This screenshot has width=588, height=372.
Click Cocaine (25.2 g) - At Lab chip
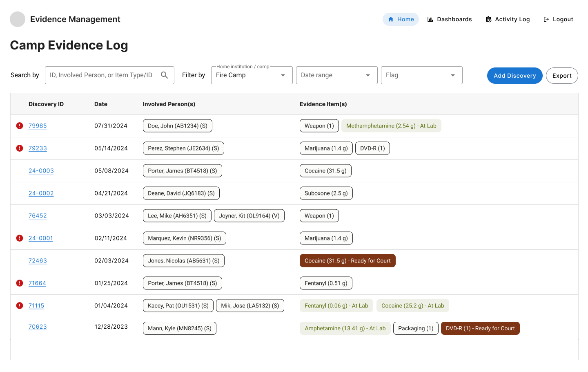[x=413, y=306]
